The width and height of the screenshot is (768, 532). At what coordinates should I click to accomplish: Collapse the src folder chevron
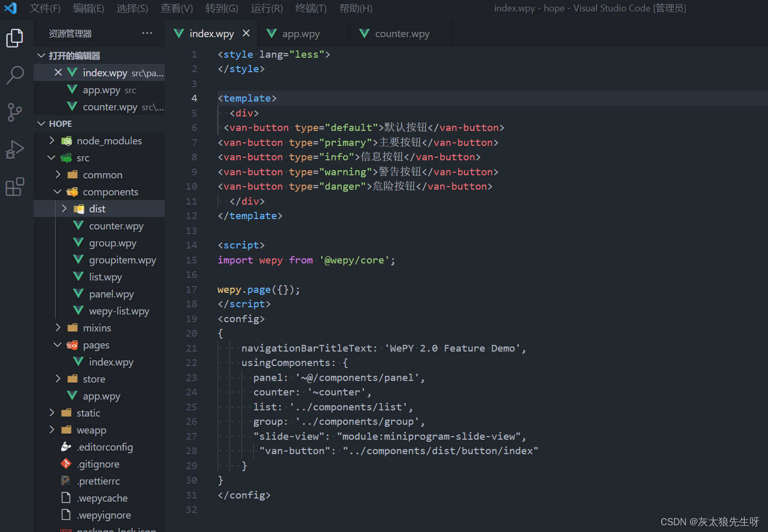[52, 157]
